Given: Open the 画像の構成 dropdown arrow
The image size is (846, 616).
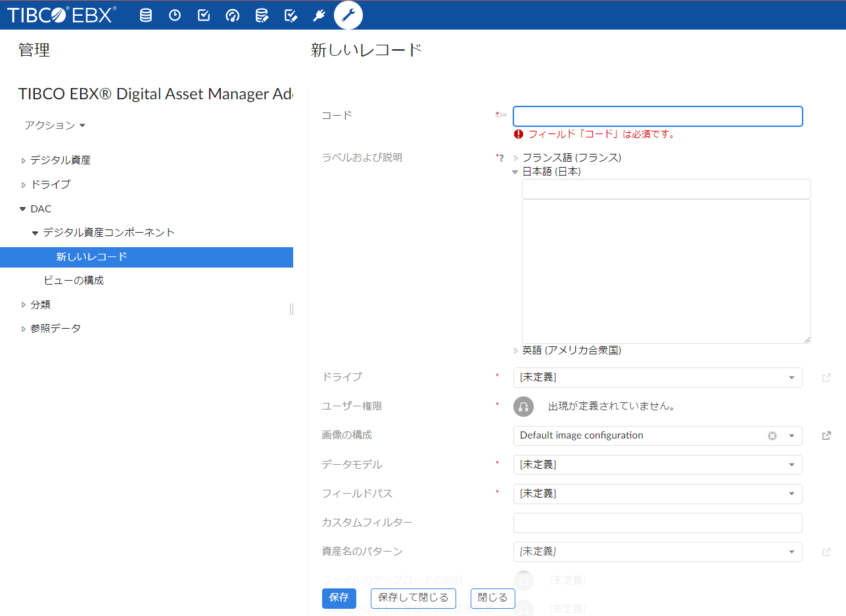Looking at the screenshot, I should 791,436.
